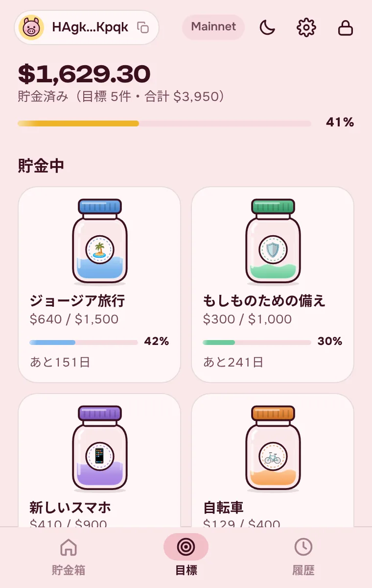This screenshot has width=372, height=588.
Task: Open the ジョージア旅行 goal title
Action: coord(77,300)
